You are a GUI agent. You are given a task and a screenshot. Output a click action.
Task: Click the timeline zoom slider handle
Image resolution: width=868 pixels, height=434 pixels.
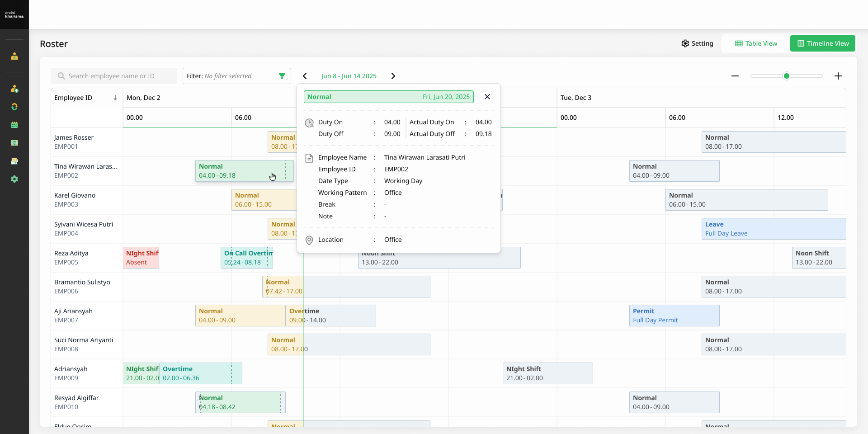[x=787, y=76]
